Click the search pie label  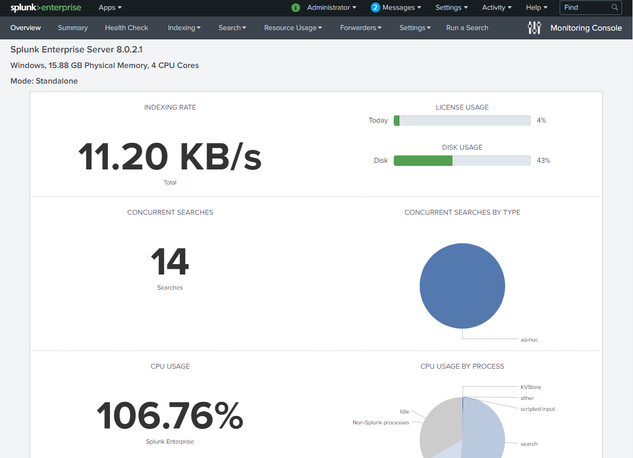pyautogui.click(x=529, y=444)
